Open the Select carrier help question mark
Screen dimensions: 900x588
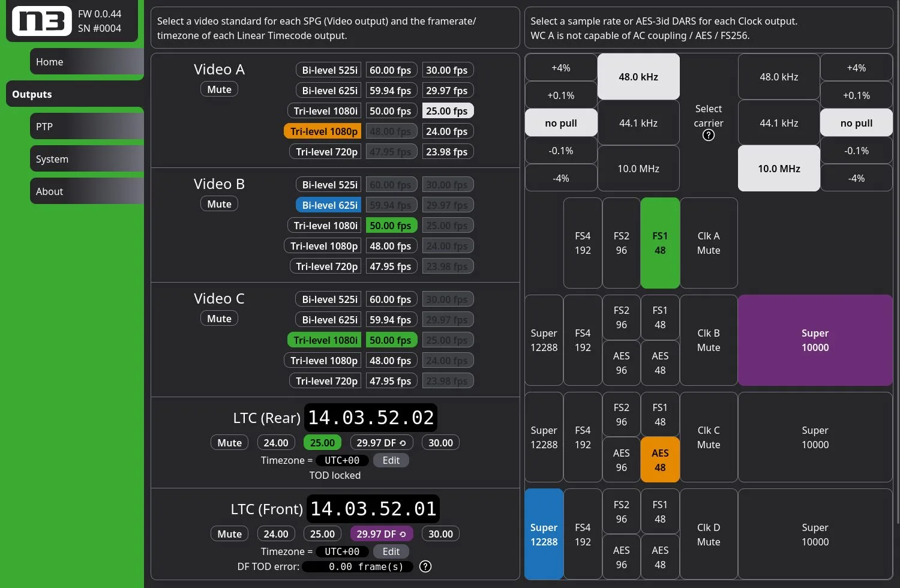[709, 135]
